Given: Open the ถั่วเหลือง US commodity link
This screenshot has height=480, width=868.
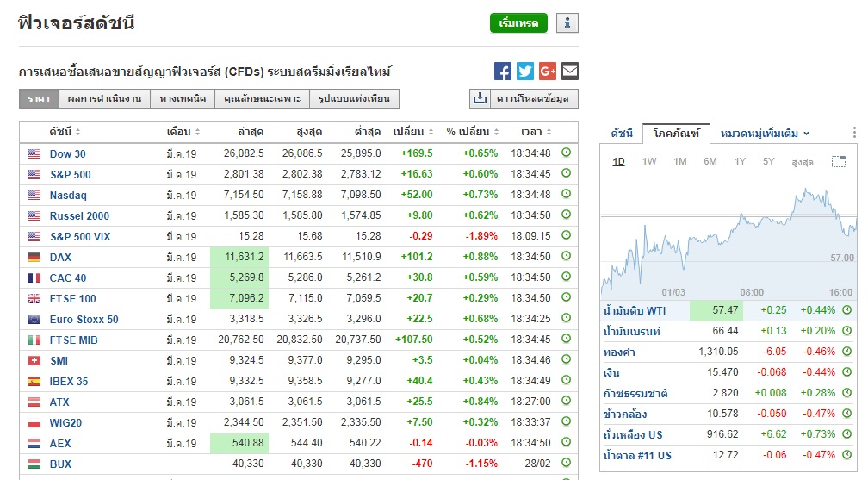Looking at the screenshot, I should pos(633,435).
